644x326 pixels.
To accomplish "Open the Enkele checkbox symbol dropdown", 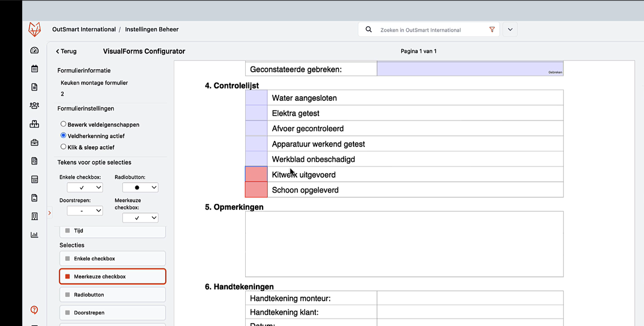I will click(85, 187).
